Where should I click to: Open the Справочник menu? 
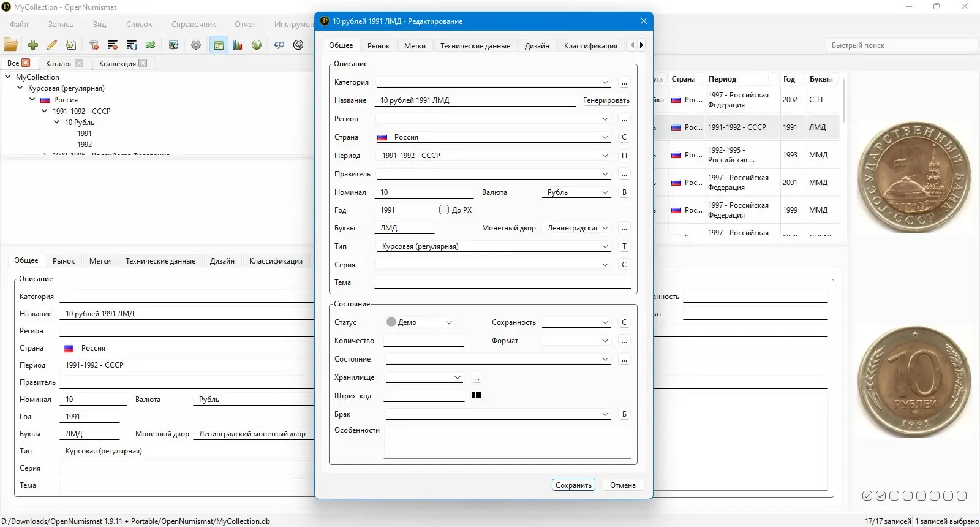pyautogui.click(x=194, y=25)
